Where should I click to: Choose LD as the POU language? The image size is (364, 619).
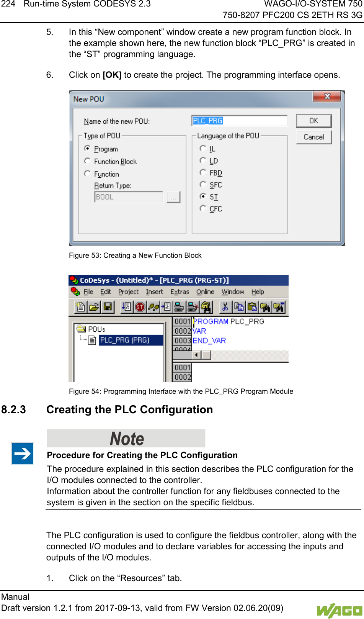(x=203, y=160)
